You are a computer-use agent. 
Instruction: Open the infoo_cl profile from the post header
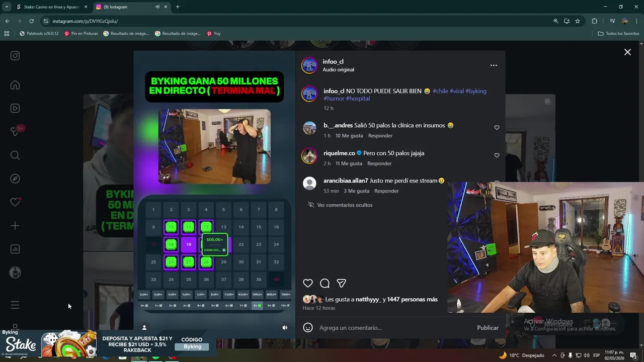click(x=333, y=61)
